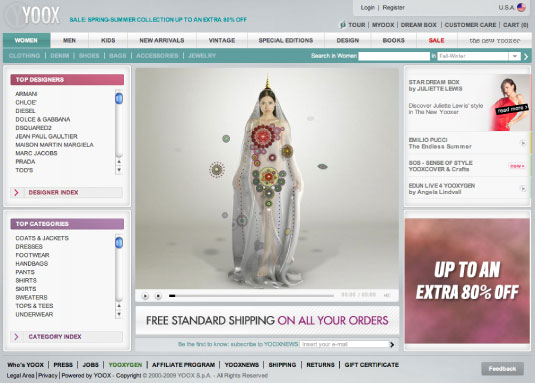Open the Special Editions tab
The width and height of the screenshot is (535, 383).
pyautogui.click(x=286, y=40)
